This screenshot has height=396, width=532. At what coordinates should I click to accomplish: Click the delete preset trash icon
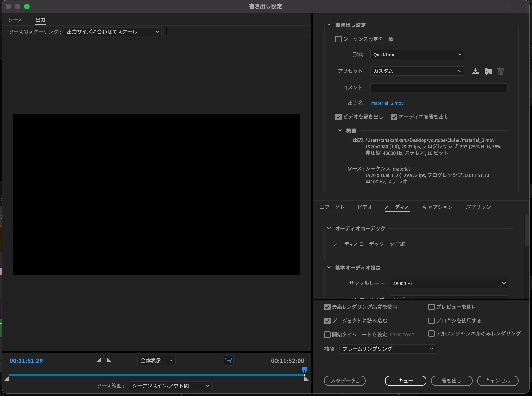[501, 71]
